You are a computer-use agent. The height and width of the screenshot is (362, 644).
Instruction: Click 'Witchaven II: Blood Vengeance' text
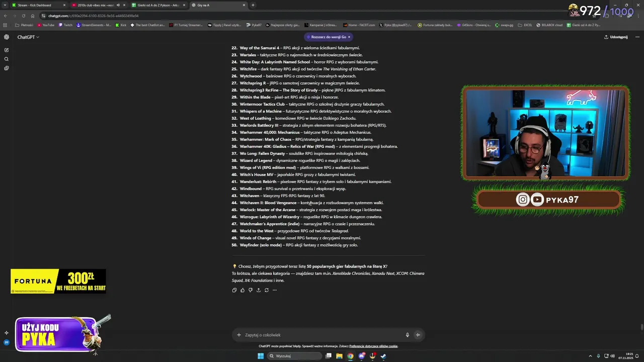pyautogui.click(x=268, y=203)
